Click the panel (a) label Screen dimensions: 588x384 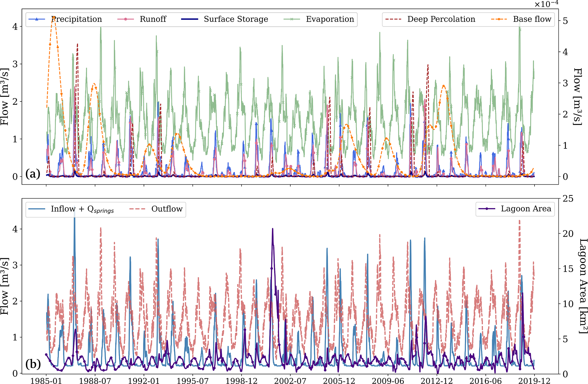point(33,174)
